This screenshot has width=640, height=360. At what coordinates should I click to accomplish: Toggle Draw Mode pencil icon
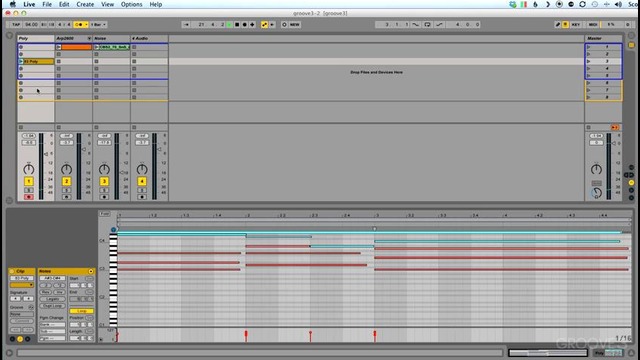[558, 24]
